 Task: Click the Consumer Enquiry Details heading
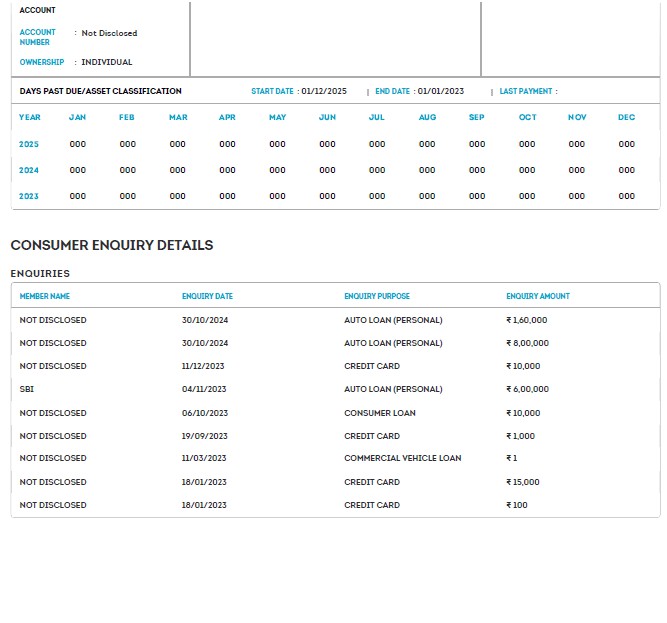point(112,245)
